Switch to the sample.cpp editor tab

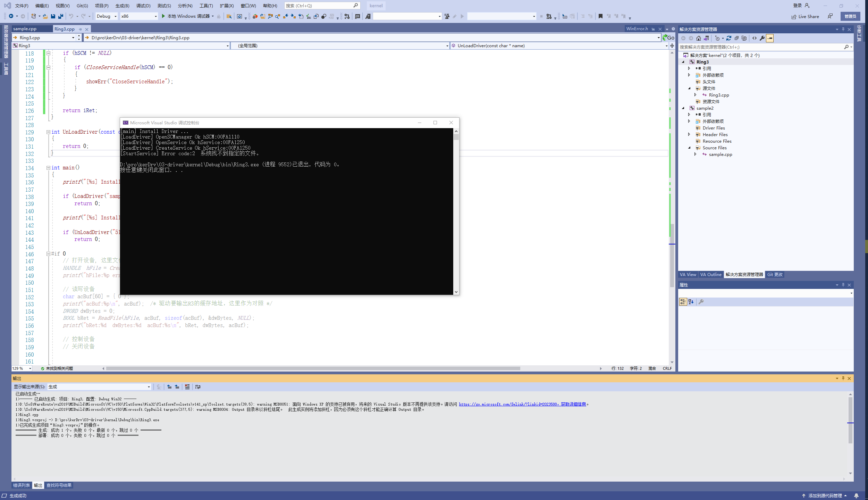click(25, 29)
